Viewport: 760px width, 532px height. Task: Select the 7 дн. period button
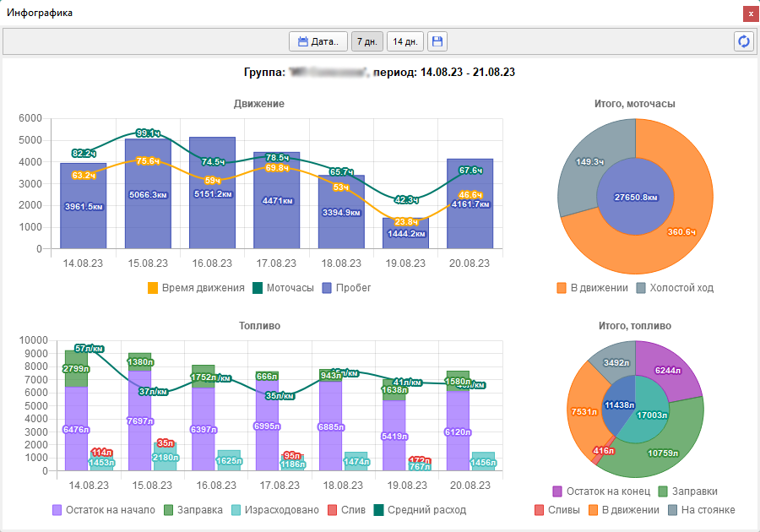coord(366,41)
